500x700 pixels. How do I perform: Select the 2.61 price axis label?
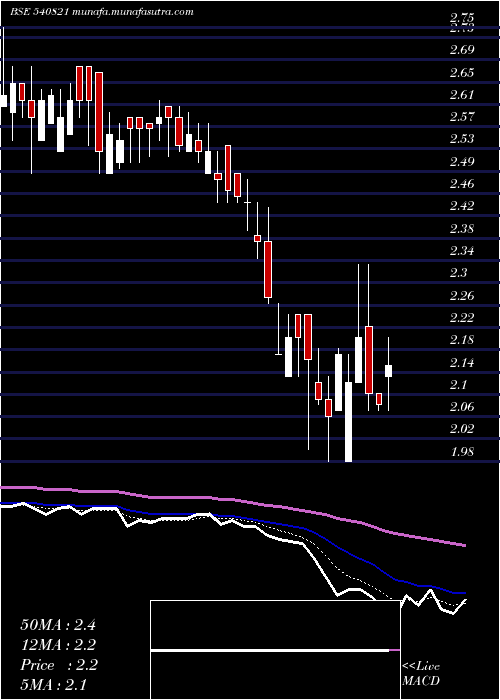pos(461,95)
